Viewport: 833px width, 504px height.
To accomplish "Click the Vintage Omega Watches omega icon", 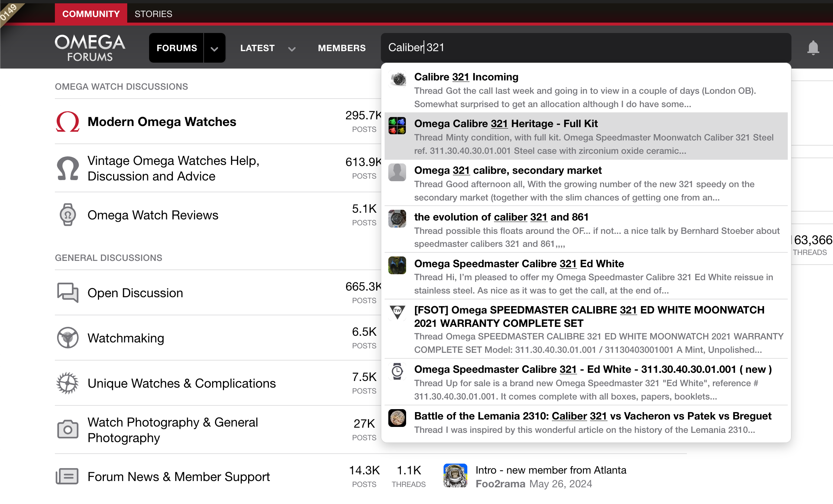I will (68, 169).
